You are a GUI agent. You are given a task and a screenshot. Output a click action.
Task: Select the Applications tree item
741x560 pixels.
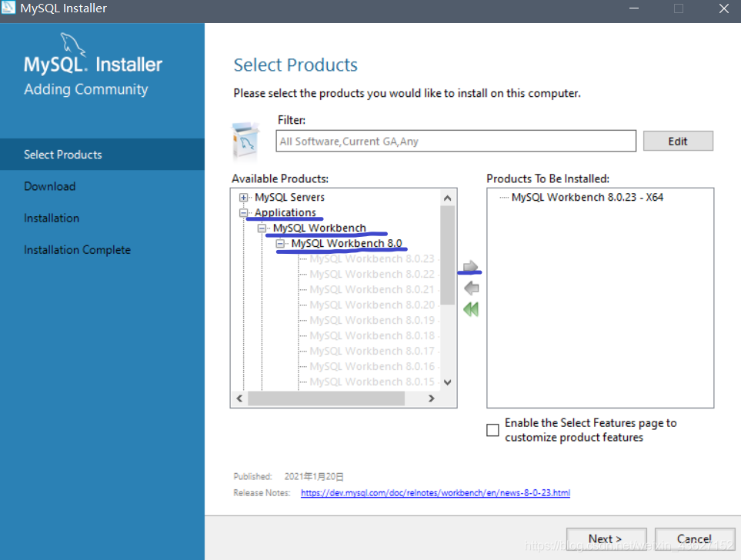[285, 212]
